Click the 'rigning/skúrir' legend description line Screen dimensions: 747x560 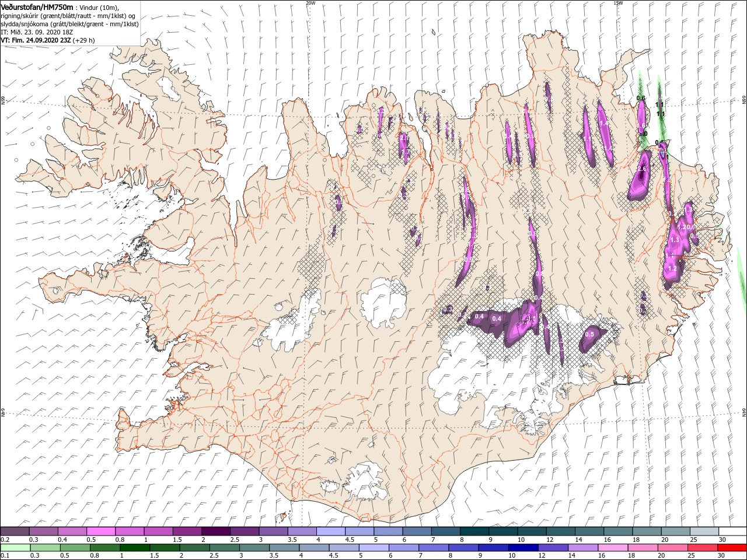(68, 16)
